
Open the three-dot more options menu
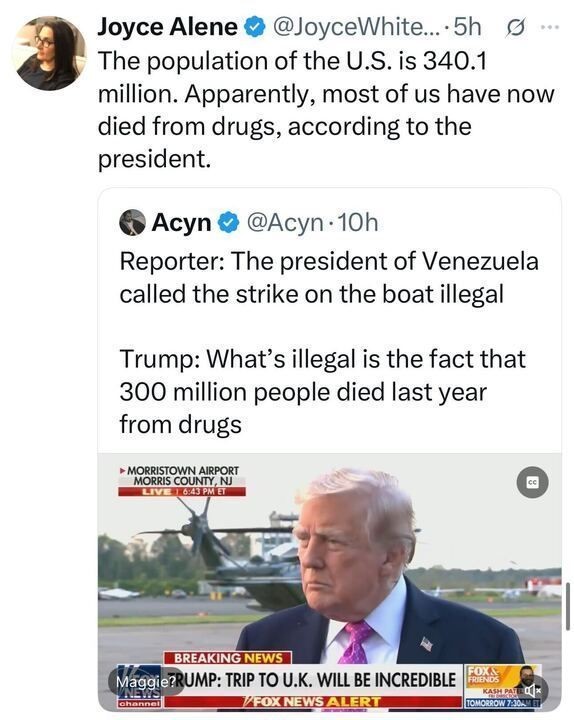click(x=549, y=28)
